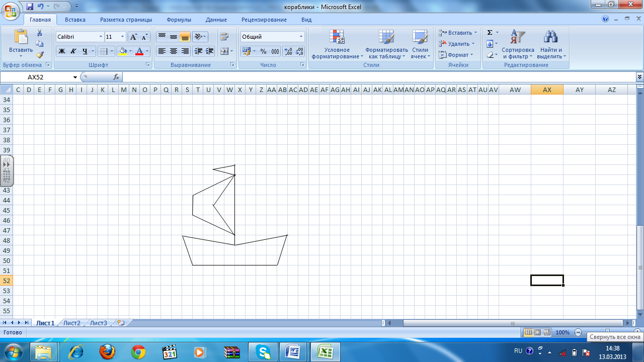This screenshot has width=644, height=362.
Task: Click the Cut scissors icon
Action: tap(40, 33)
